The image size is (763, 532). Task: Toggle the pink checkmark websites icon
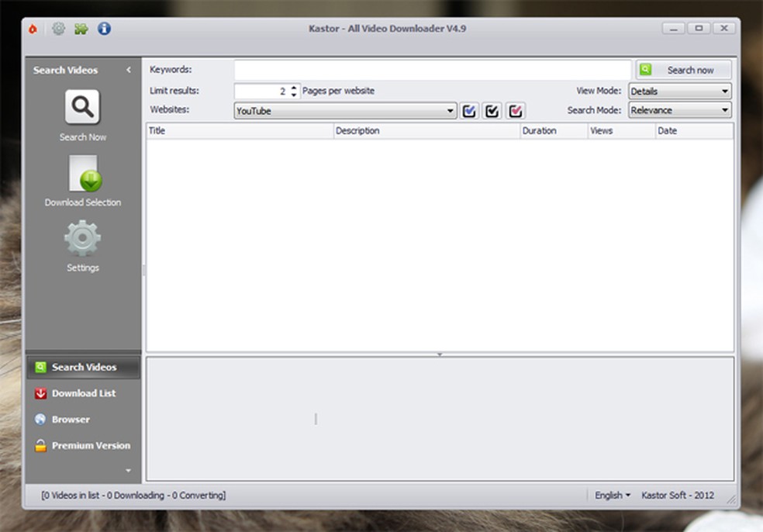[x=516, y=111]
